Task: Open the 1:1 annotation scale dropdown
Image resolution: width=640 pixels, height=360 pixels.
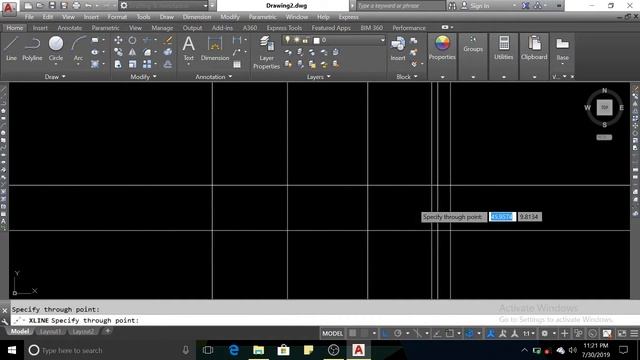Action: tap(528, 333)
